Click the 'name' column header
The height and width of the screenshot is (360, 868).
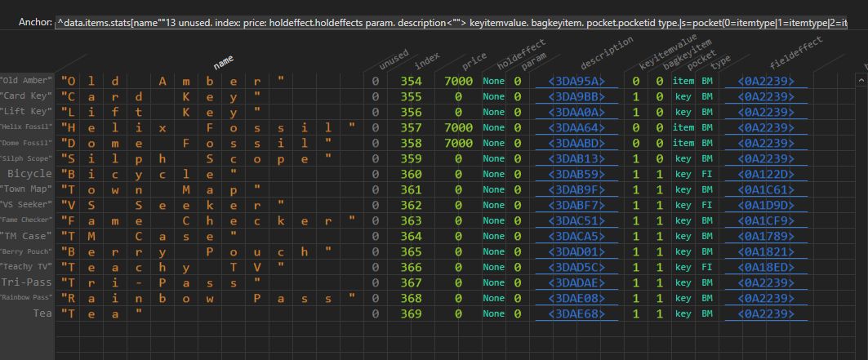(224, 60)
